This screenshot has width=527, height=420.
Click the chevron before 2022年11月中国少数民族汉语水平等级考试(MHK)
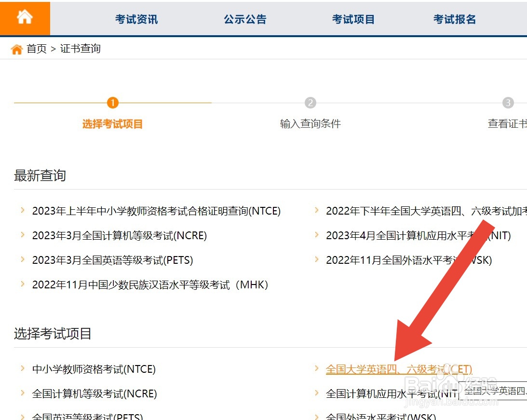click(23, 285)
